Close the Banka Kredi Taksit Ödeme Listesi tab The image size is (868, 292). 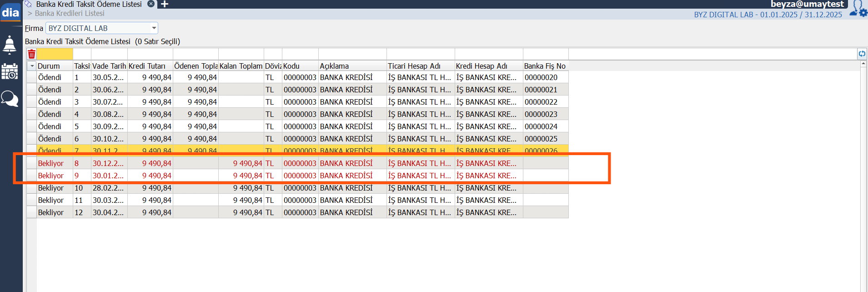pos(151,4)
